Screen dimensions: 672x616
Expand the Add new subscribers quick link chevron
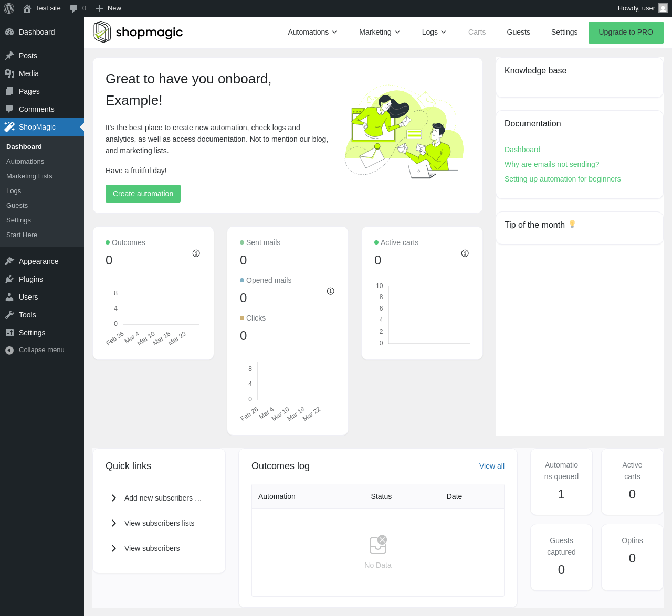[x=114, y=498]
